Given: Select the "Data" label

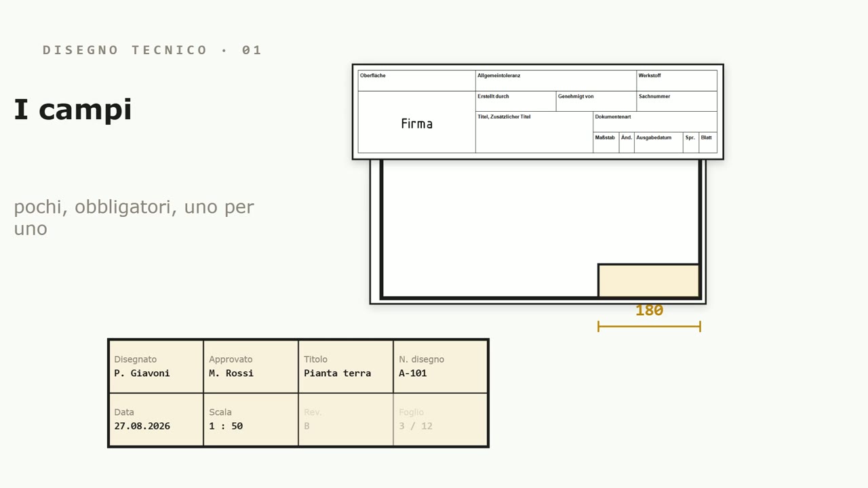Looking at the screenshot, I should pos(124,412).
